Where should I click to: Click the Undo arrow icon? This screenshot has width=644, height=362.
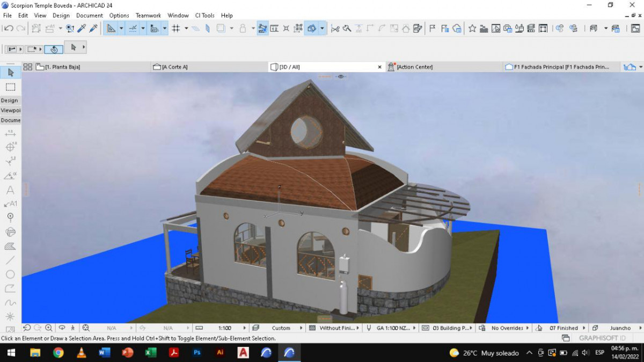coord(9,28)
